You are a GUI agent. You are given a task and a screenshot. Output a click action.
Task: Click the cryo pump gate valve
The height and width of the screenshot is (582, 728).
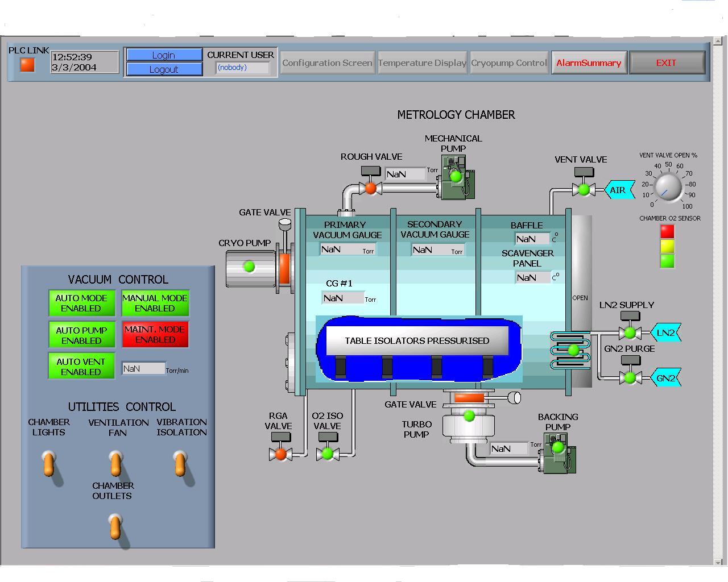click(x=284, y=268)
